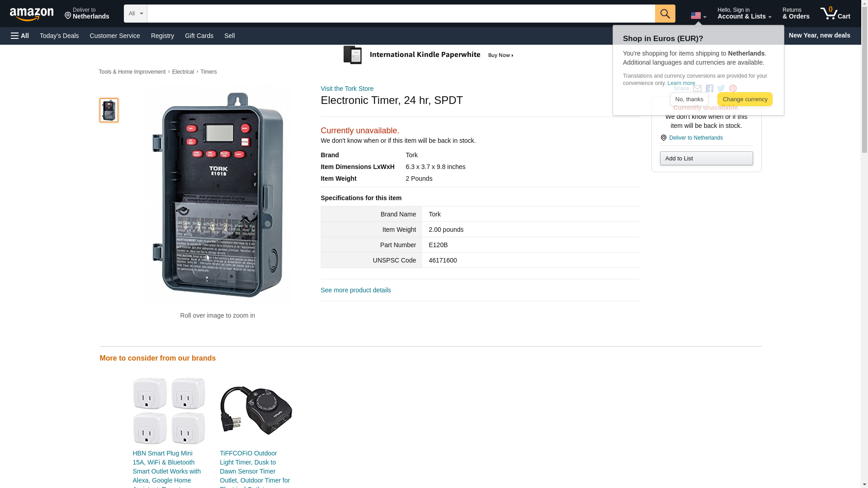
Task: Share product on Twitter icon
Action: click(721, 89)
